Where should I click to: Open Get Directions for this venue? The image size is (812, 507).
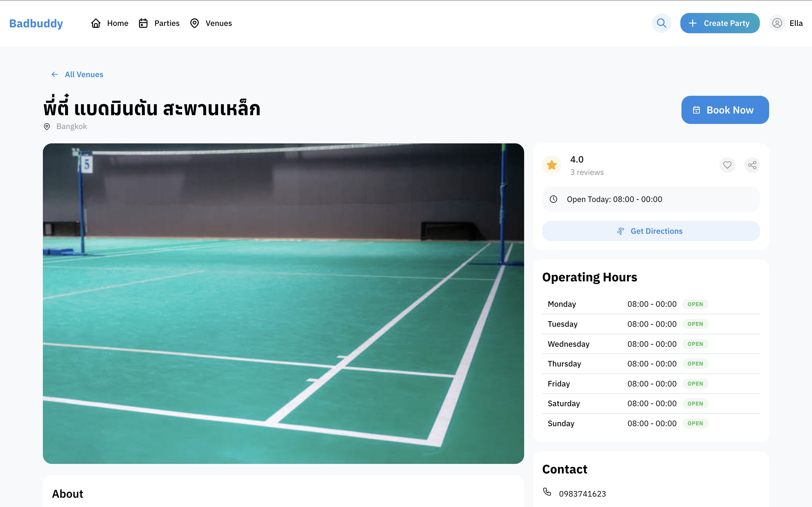tap(651, 231)
